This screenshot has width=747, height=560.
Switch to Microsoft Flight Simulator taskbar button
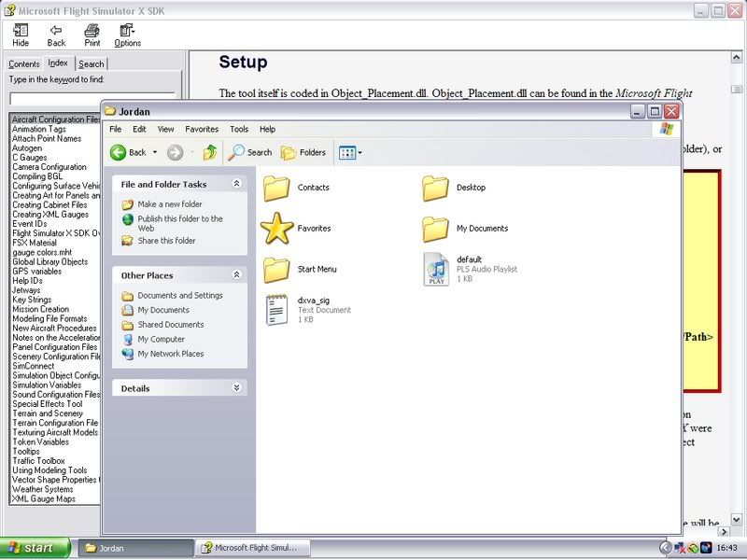tap(252, 548)
